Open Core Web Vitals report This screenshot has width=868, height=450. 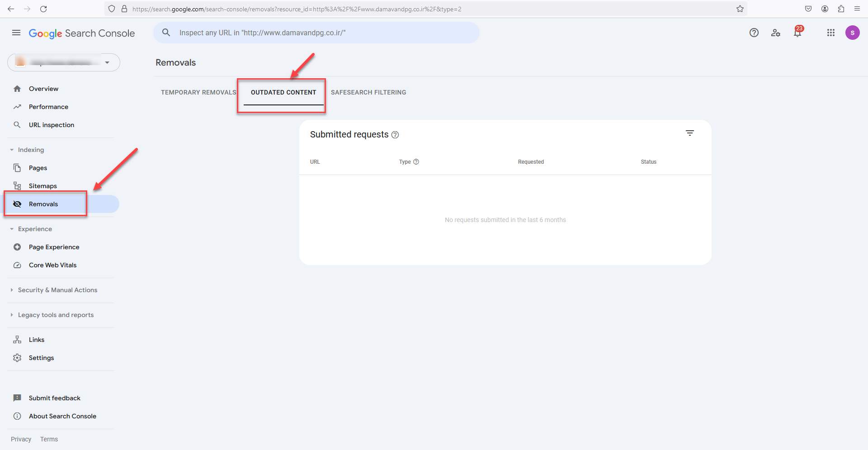point(52,265)
